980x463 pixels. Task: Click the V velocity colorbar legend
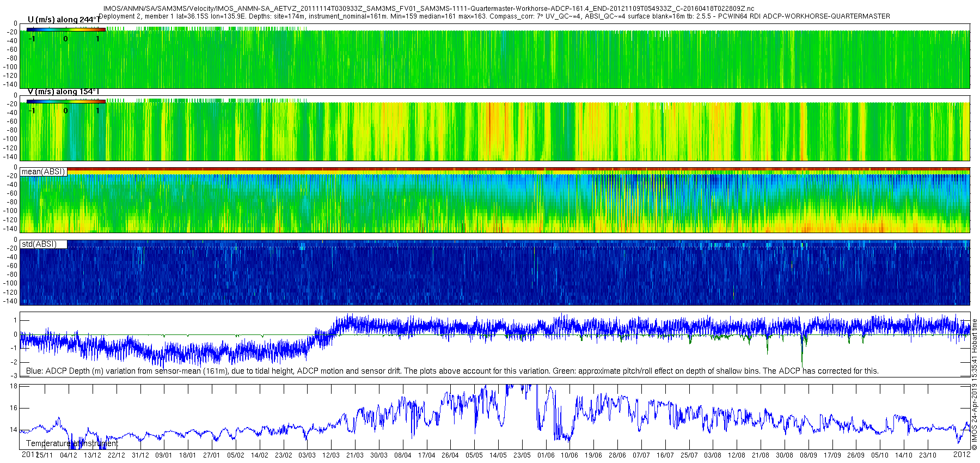(x=66, y=101)
